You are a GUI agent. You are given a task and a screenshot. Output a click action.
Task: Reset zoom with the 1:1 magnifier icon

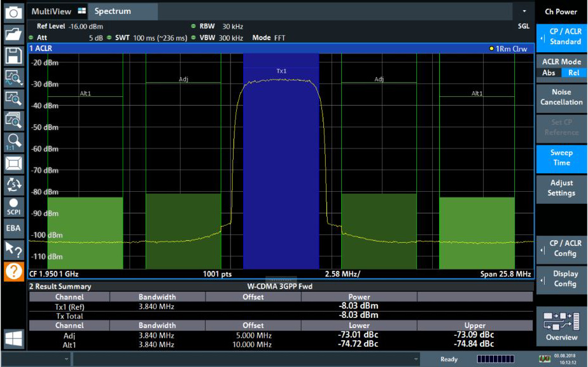point(13,141)
